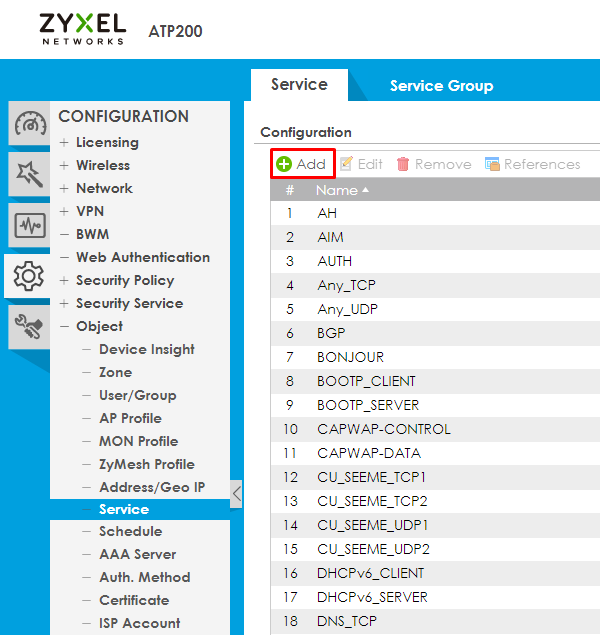Select the DNS_TCP service row
This screenshot has width=600, height=635.
tap(435, 621)
